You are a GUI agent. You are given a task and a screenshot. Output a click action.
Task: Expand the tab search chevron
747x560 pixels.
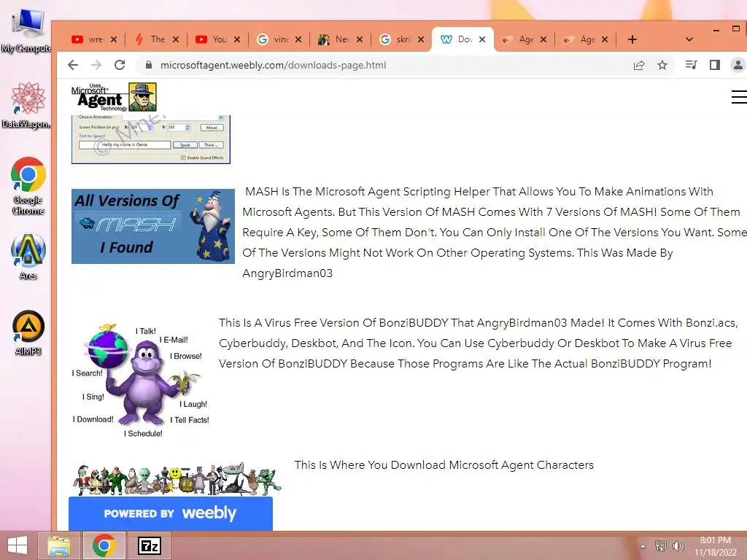[689, 39]
